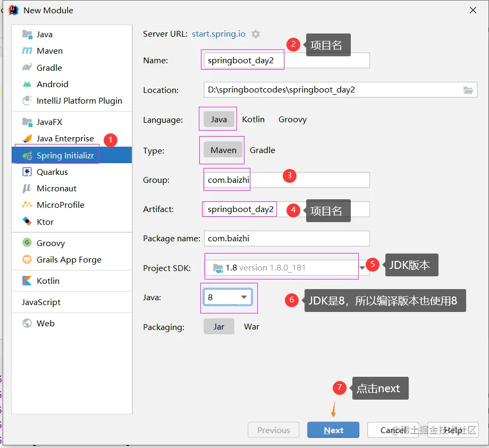Click the Java Enterprise icon
Viewport: 489px width, 448px height.
27,138
